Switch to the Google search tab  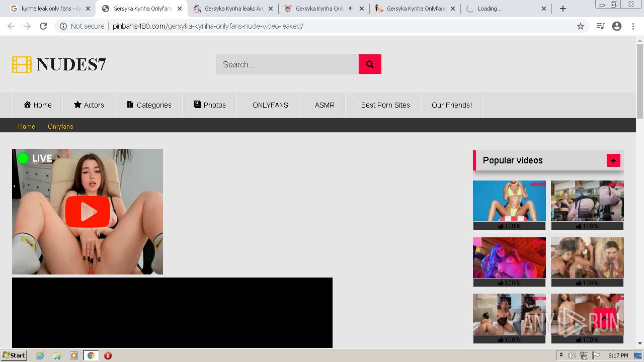pyautogui.click(x=49, y=9)
